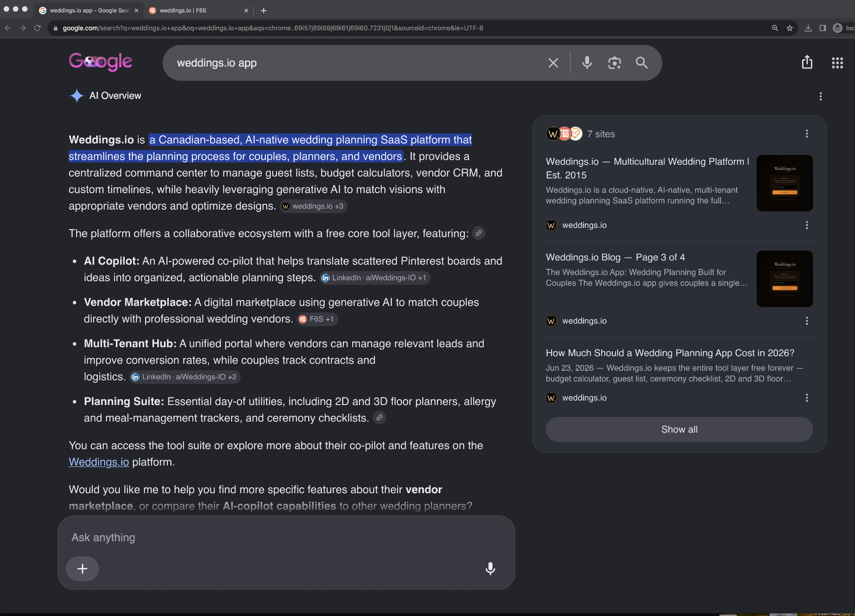
Task: Click thumbnail of the Weddings.io Blog result
Action: pyautogui.click(x=785, y=279)
